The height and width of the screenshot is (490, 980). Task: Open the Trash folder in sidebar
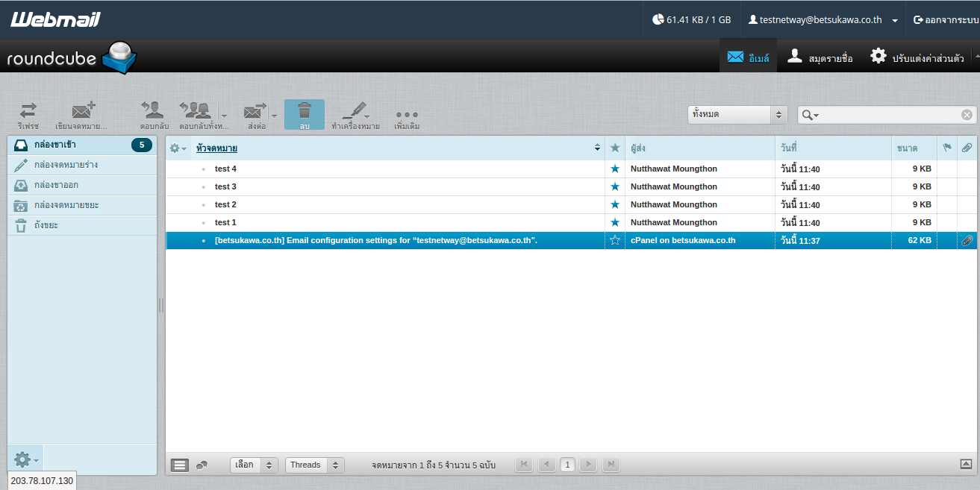coord(46,225)
